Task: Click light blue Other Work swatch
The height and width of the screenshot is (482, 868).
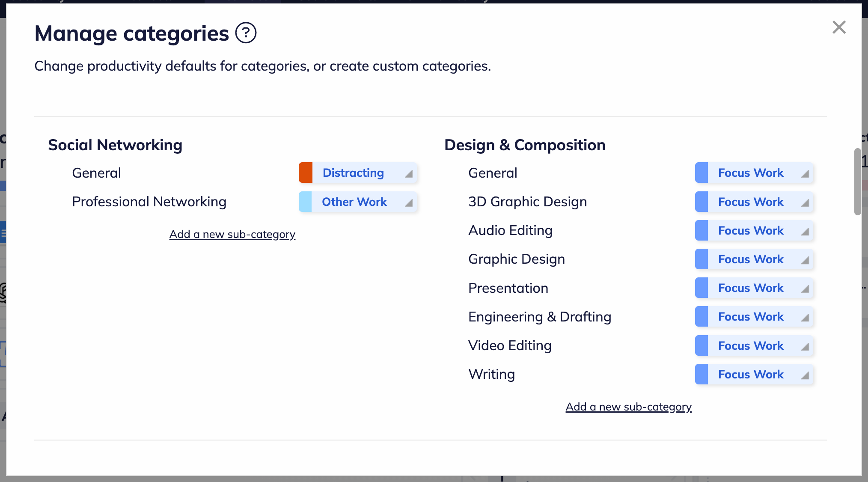Action: click(305, 202)
